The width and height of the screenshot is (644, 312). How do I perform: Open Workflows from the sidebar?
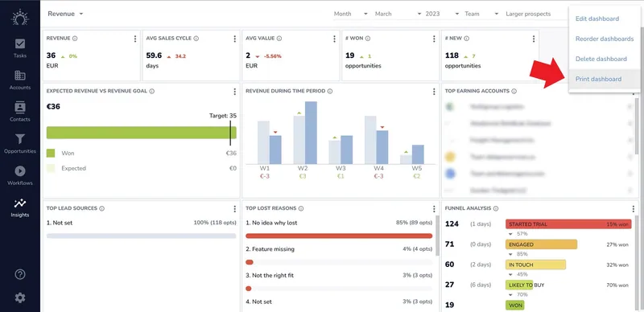click(x=19, y=176)
